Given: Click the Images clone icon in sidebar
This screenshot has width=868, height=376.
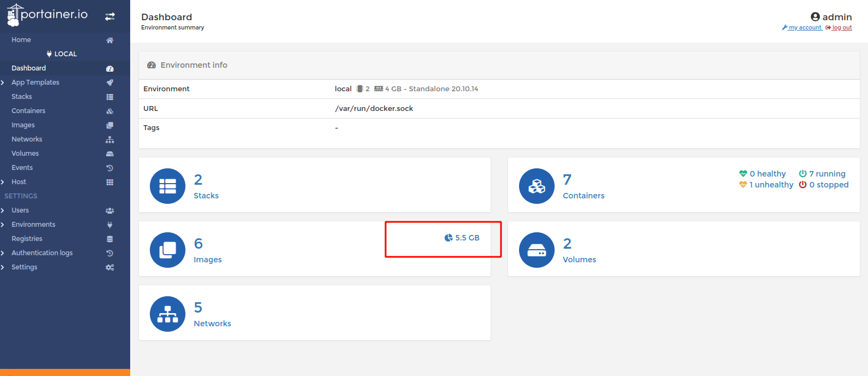Looking at the screenshot, I should (110, 125).
